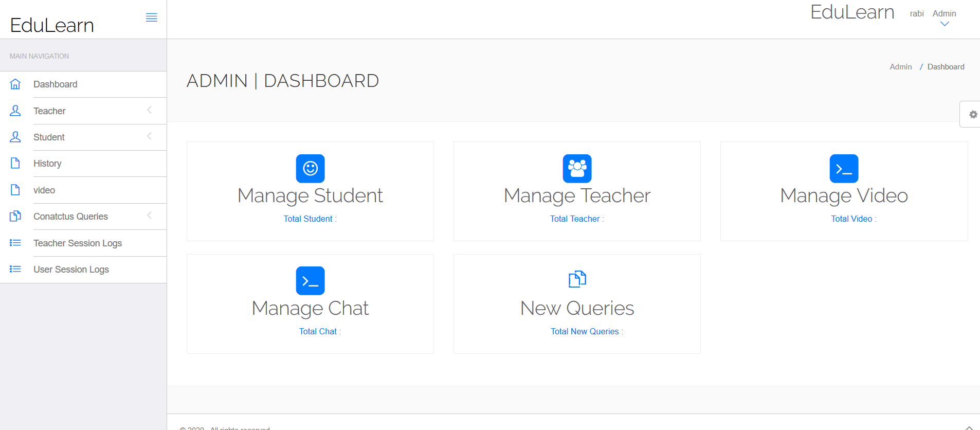
Task: Click the rabi username in top bar
Action: coord(916,13)
